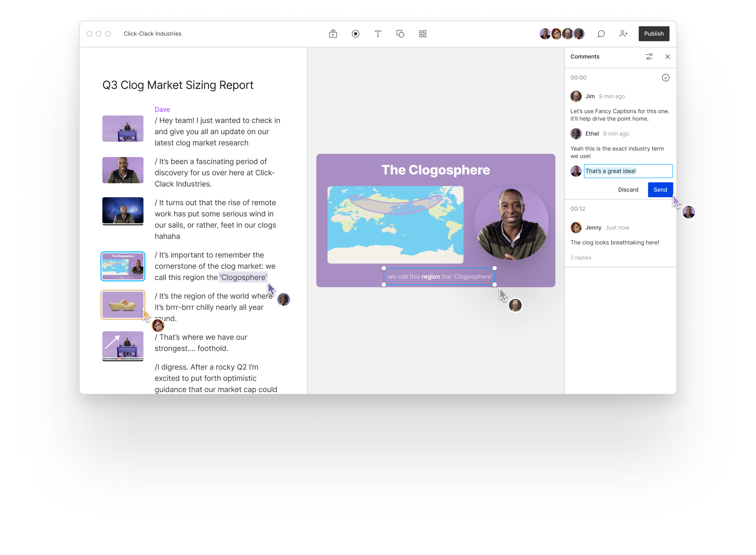Discard the draft comment

(x=628, y=190)
